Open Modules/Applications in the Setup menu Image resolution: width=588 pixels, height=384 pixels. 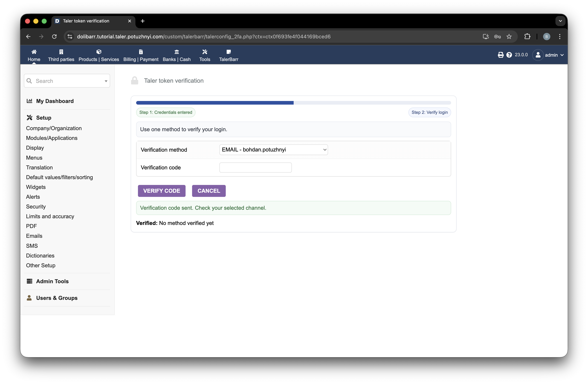(x=52, y=138)
